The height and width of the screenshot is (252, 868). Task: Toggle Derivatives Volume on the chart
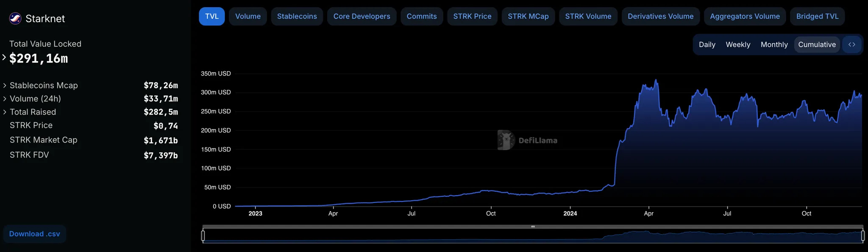[x=661, y=17]
